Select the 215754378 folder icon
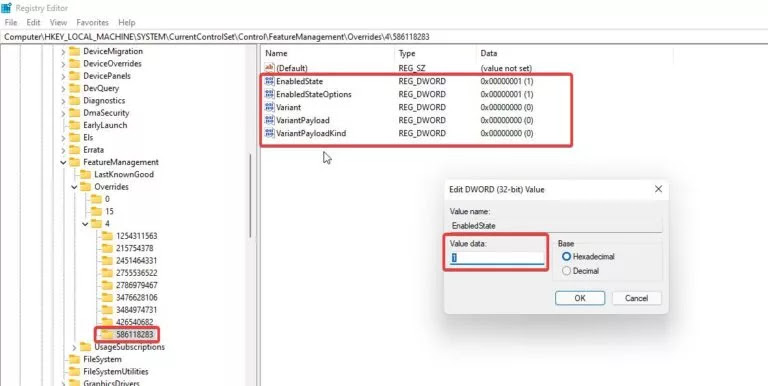The width and height of the screenshot is (768, 386). tap(107, 248)
